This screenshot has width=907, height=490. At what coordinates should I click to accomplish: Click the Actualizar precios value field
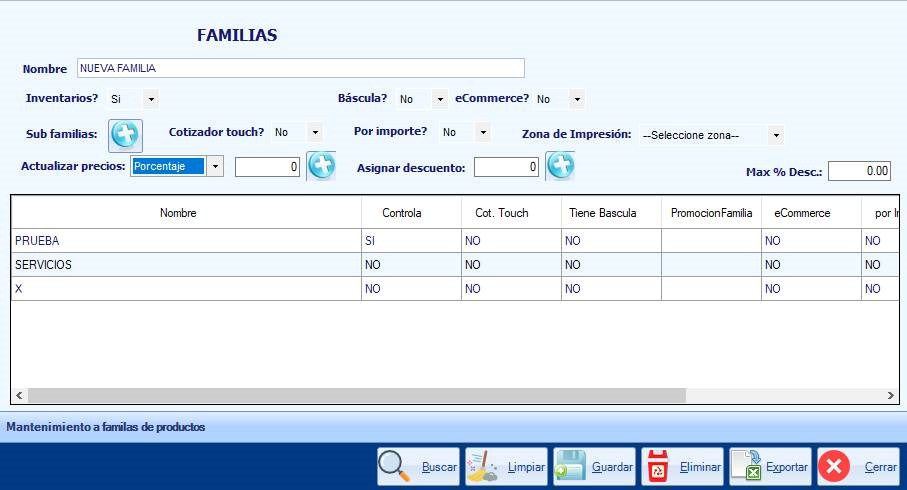point(267,167)
